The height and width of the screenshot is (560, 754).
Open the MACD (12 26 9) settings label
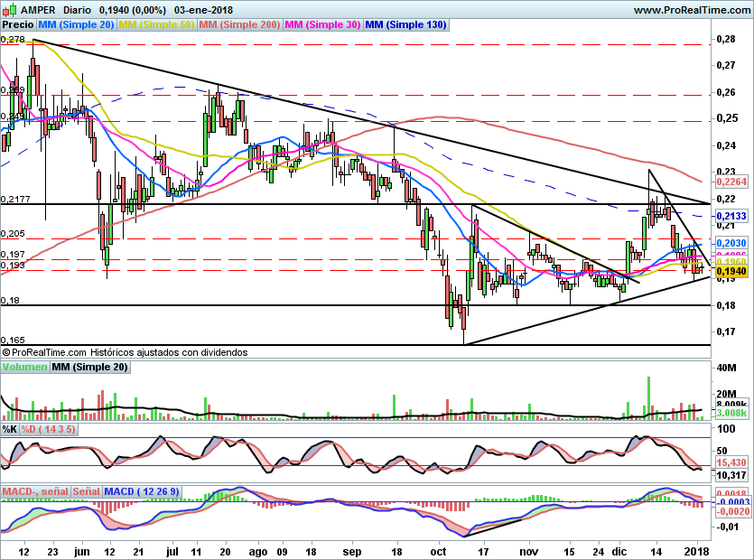pyautogui.click(x=143, y=491)
